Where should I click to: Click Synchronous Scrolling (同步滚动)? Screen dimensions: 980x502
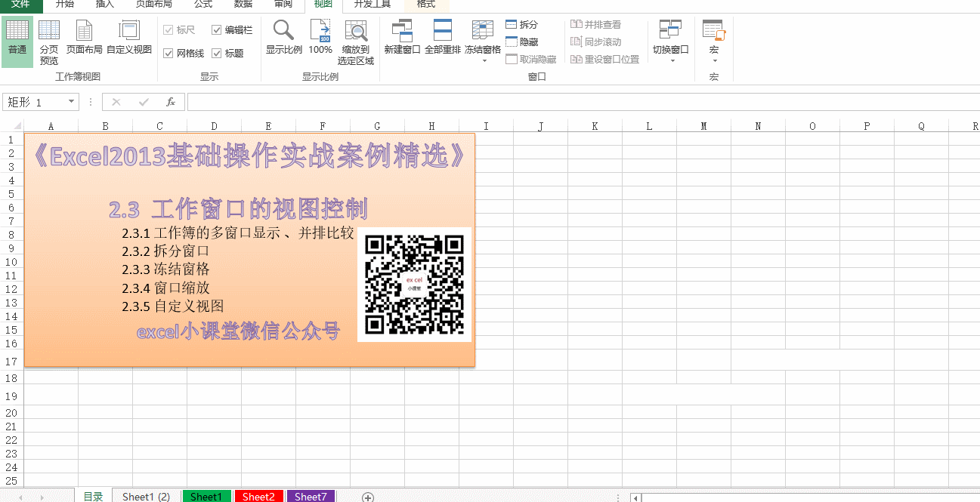(596, 42)
